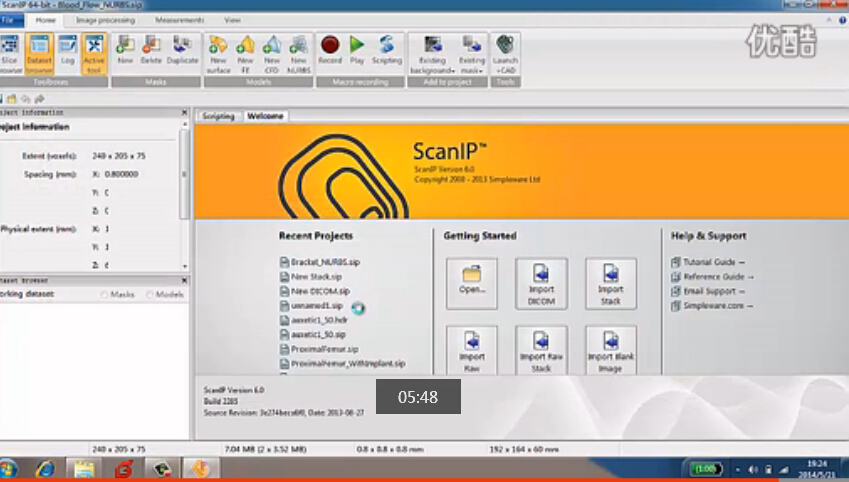Open recent project auxetic1_50.sip
This screenshot has height=482, width=849.
tap(312, 335)
